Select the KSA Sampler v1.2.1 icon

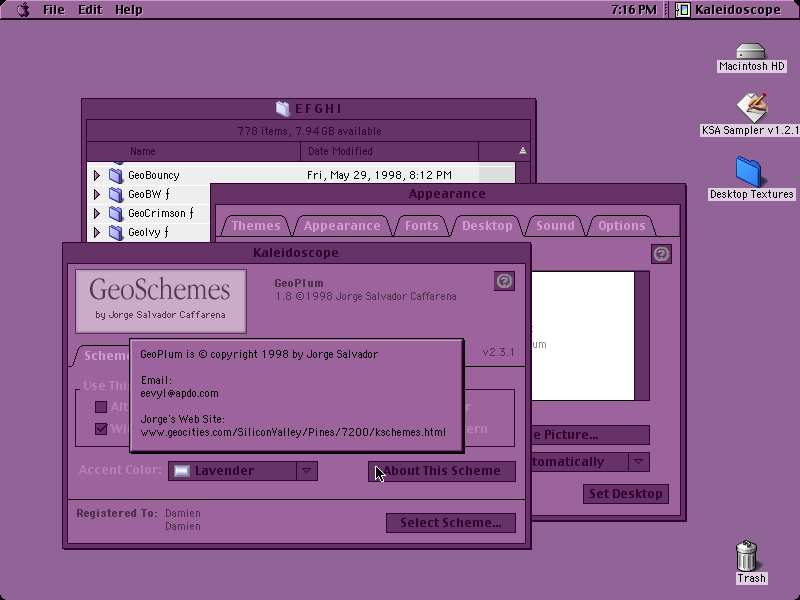pos(752,108)
